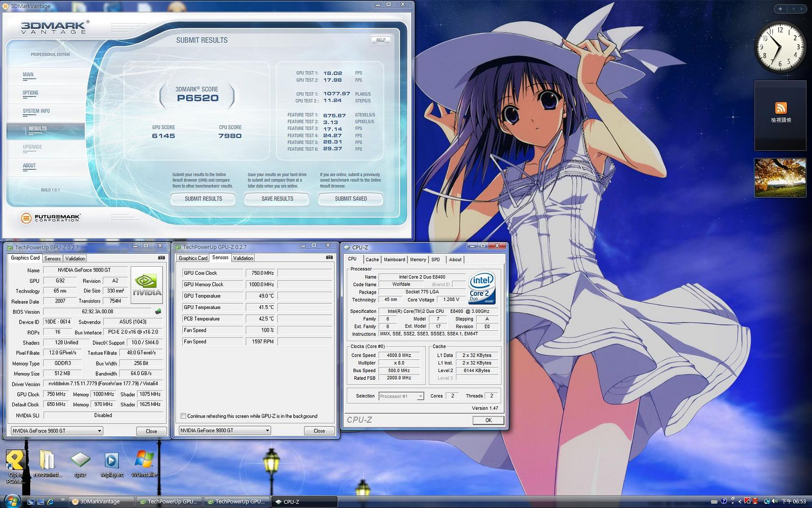Click the Core Speed 4000.0 MHz value
The width and height of the screenshot is (812, 508).
tap(399, 355)
